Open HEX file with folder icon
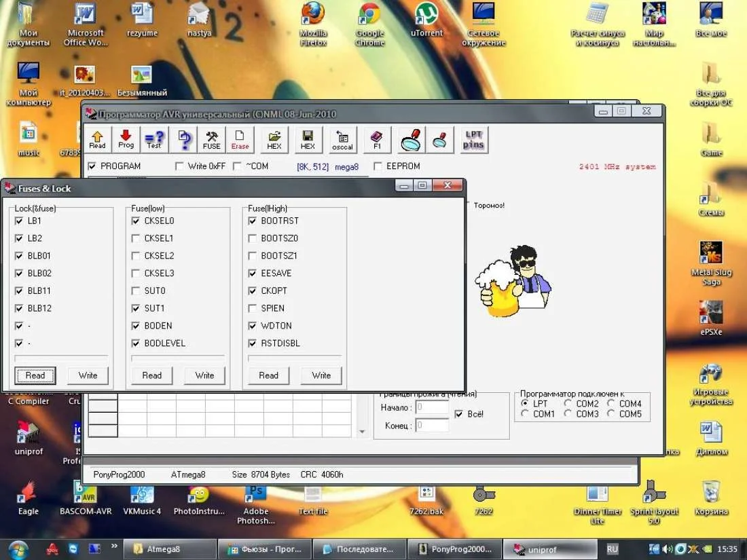This screenshot has width=747, height=560. click(x=274, y=140)
